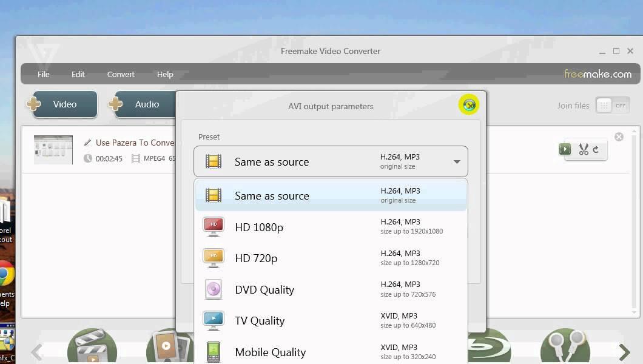Click the file list vertical scrollbar
643x364 pixels.
634,222
